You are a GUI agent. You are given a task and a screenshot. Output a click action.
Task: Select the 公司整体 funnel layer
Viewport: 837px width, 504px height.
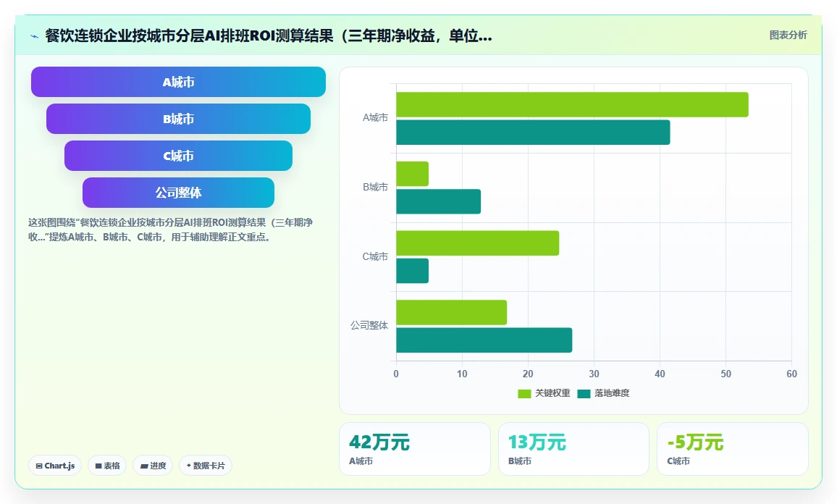pos(178,192)
